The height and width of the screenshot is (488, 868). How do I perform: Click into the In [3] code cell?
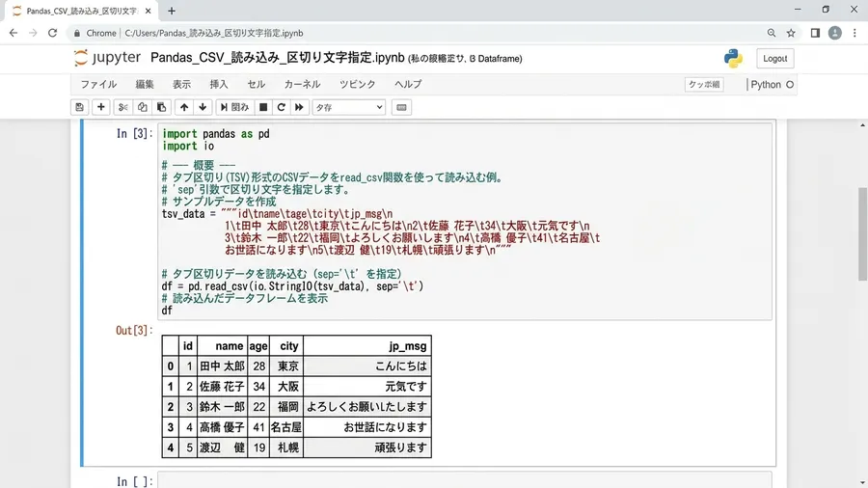tap(465, 221)
